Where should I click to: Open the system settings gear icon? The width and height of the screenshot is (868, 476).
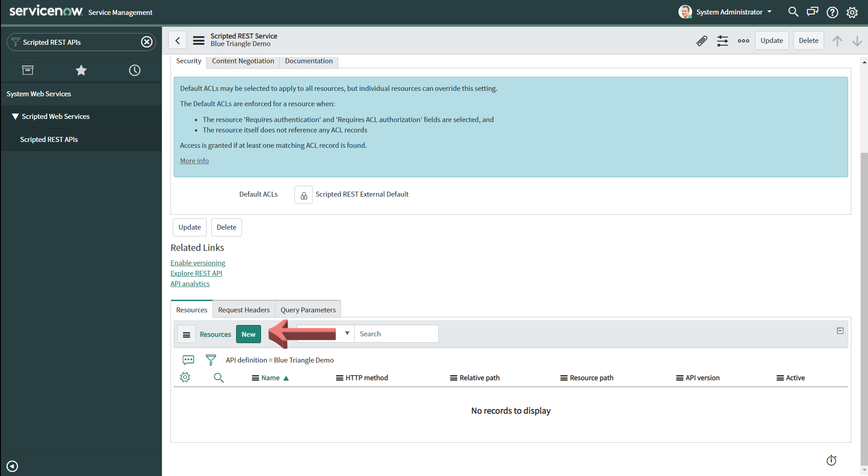852,12
